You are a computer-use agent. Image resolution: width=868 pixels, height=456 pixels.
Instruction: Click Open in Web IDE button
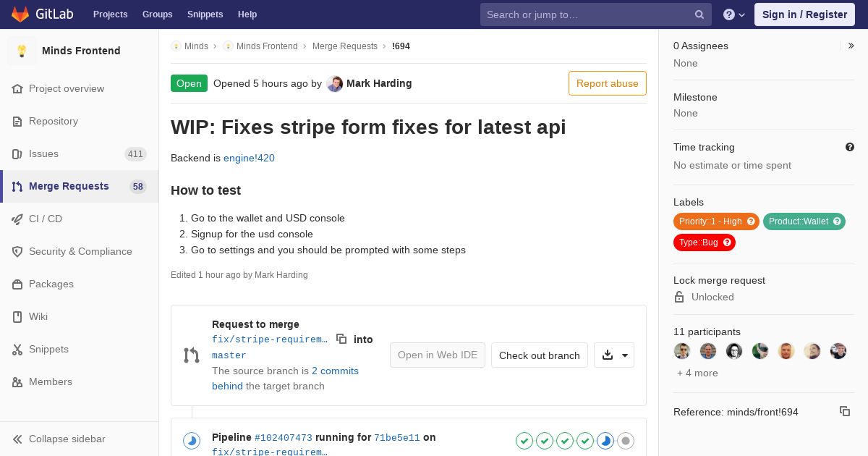pos(438,355)
